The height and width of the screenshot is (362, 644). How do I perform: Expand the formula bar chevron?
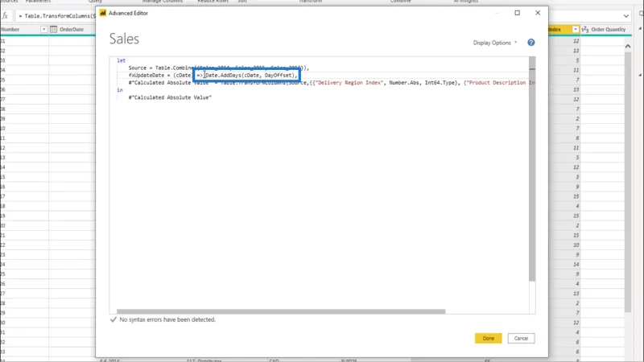[x=626, y=16]
